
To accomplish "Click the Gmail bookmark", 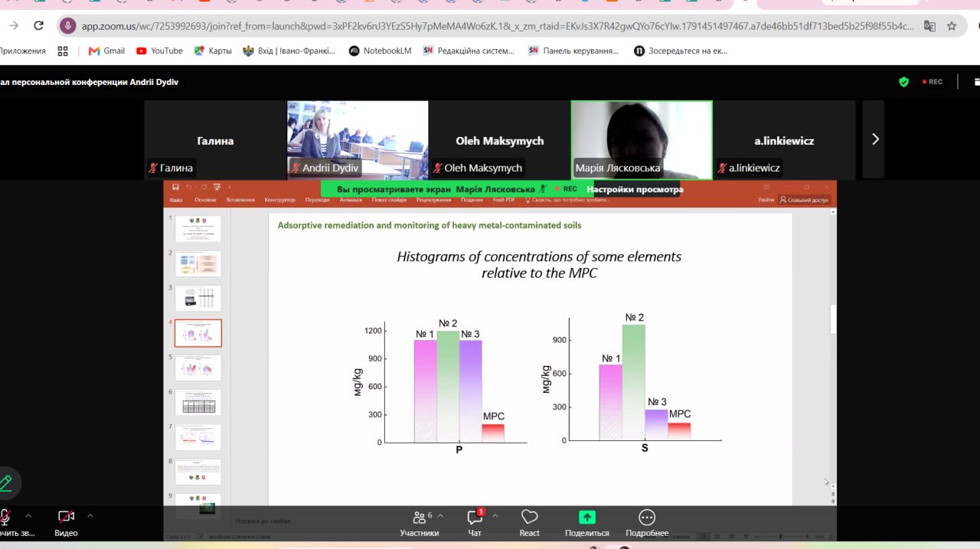I will pyautogui.click(x=106, y=51).
